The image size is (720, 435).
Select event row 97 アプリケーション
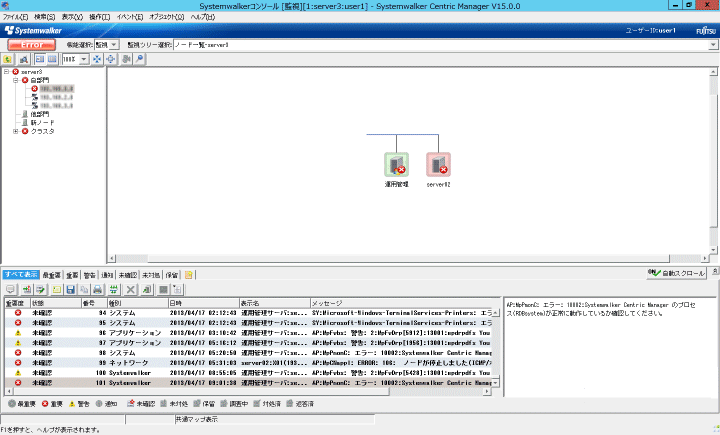tap(248, 343)
